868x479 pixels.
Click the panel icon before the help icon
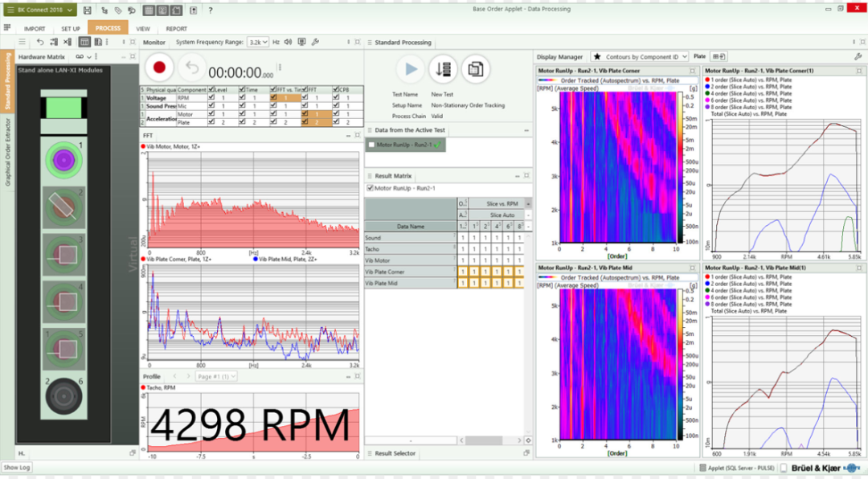tap(193, 10)
